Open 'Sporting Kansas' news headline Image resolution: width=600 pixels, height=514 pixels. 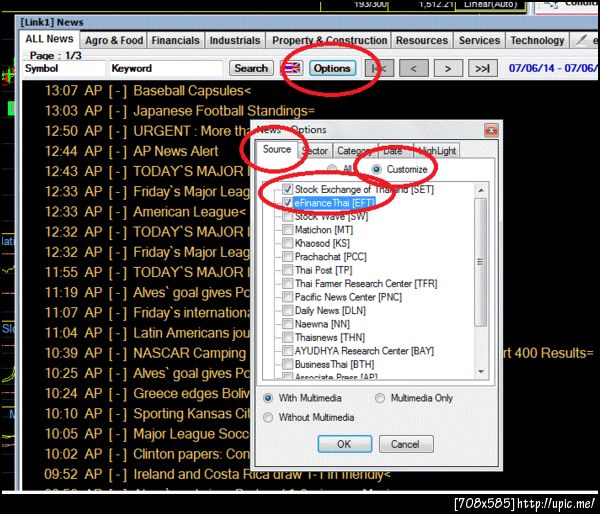(x=191, y=414)
